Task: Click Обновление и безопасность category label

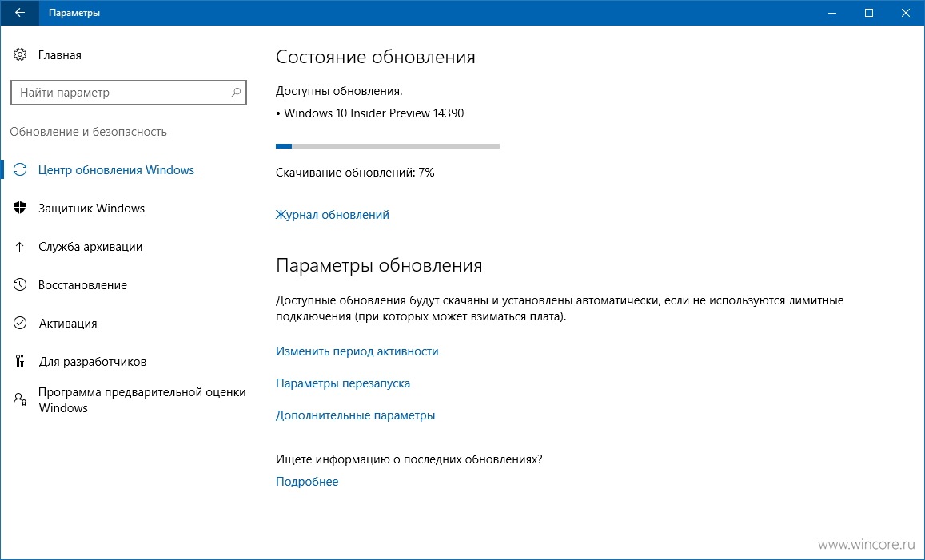Action: [x=89, y=132]
